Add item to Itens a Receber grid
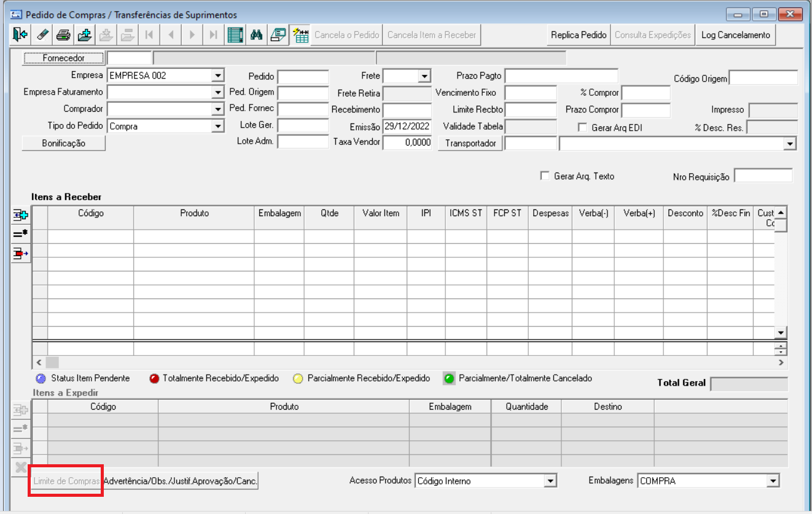Viewport: 812px width, 514px height. coord(21,216)
